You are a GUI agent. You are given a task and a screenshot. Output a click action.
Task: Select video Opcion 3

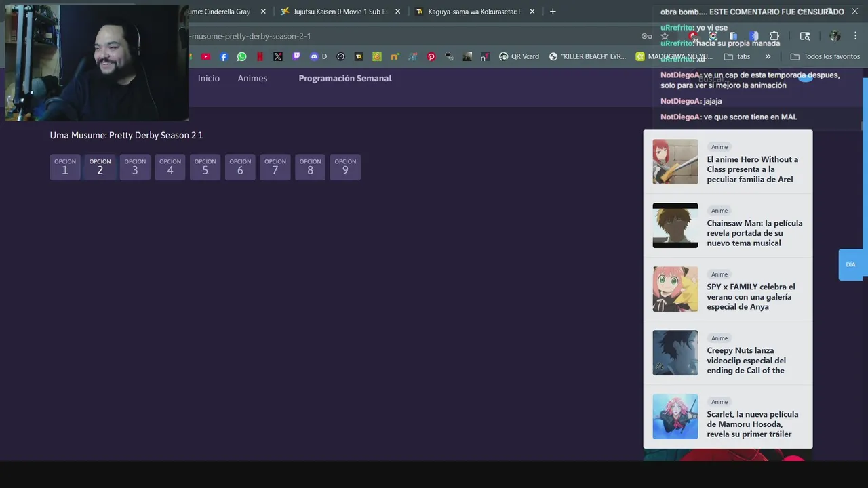(135, 167)
